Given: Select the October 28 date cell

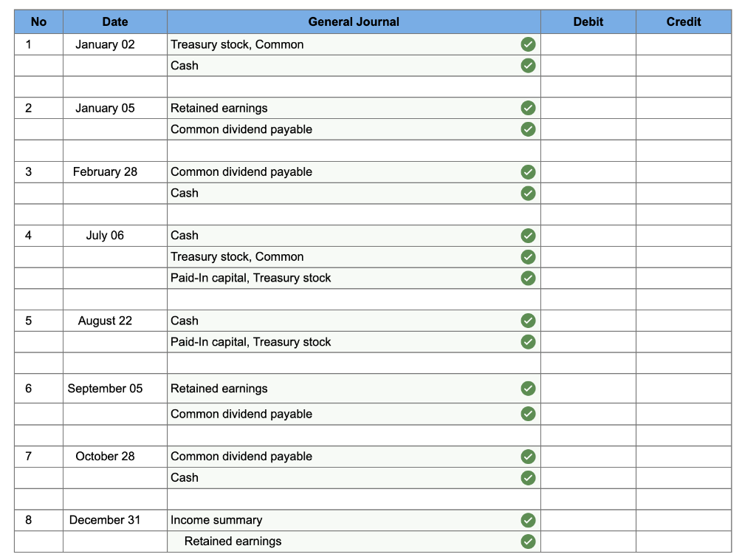Looking at the screenshot, I should coord(114,457).
